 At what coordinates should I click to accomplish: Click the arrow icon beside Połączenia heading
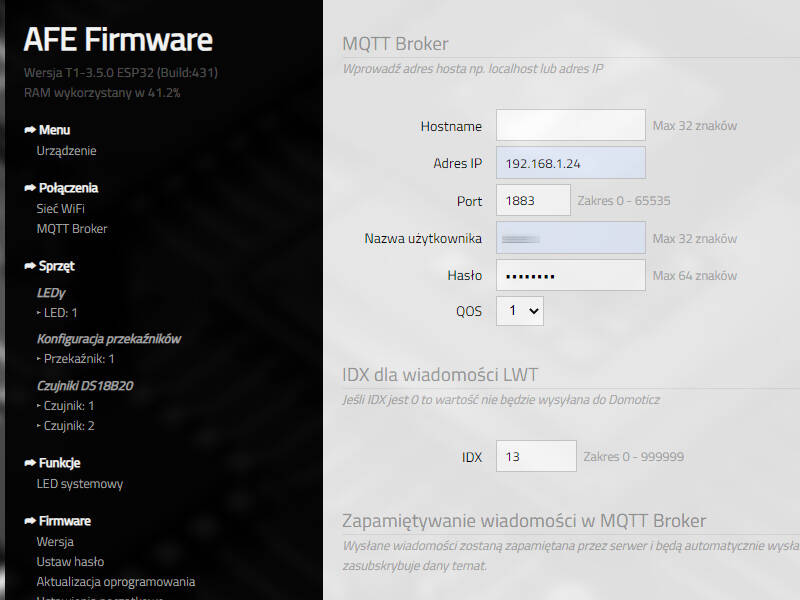pyautogui.click(x=30, y=188)
